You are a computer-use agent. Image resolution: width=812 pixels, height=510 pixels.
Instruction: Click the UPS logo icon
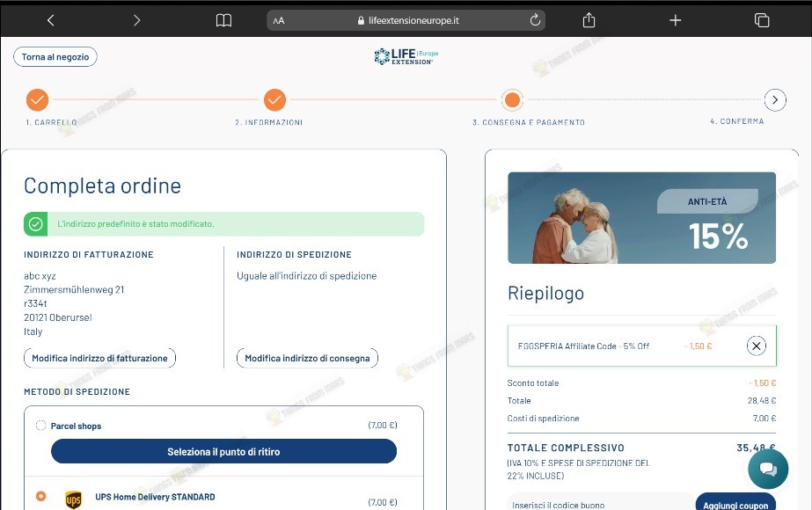(74, 499)
